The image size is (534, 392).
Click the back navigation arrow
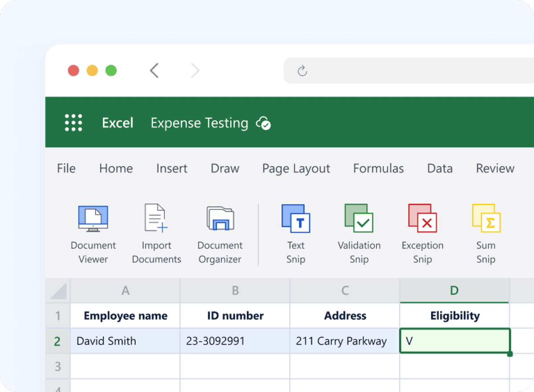(x=154, y=70)
